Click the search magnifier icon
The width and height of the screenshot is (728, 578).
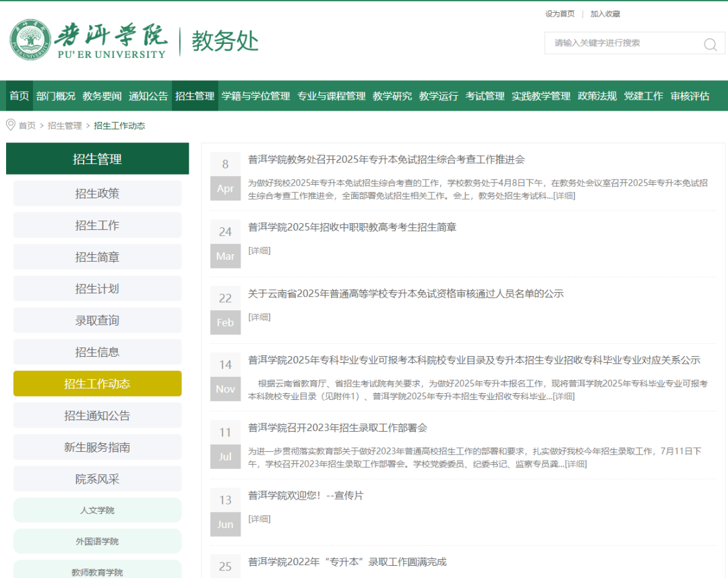[x=710, y=44]
